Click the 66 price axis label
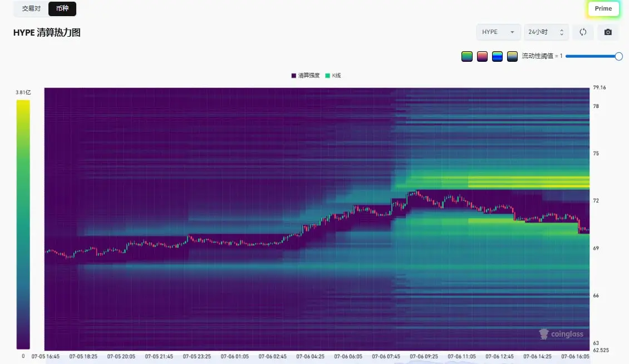629x364 pixels. click(x=596, y=296)
